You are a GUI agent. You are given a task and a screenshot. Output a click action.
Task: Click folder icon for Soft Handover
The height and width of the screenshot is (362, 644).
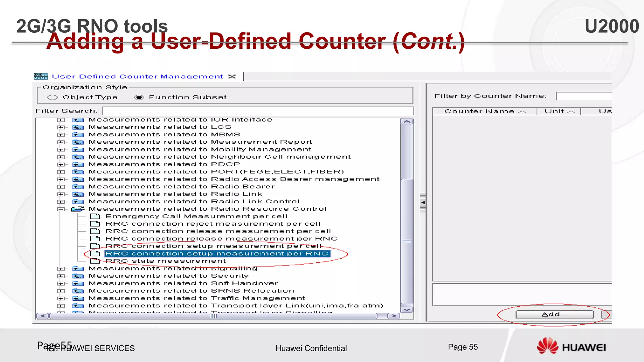pyautogui.click(x=78, y=284)
